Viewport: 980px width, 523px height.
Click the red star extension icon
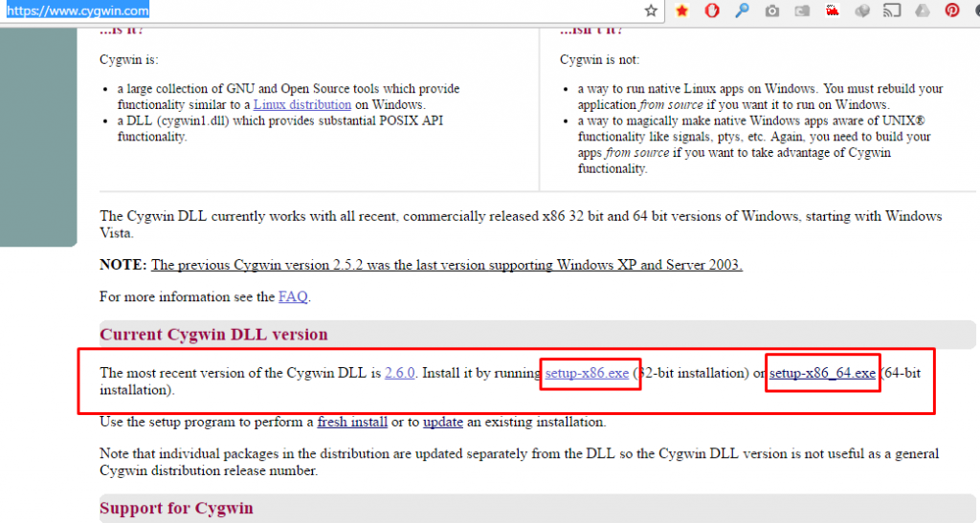click(681, 11)
